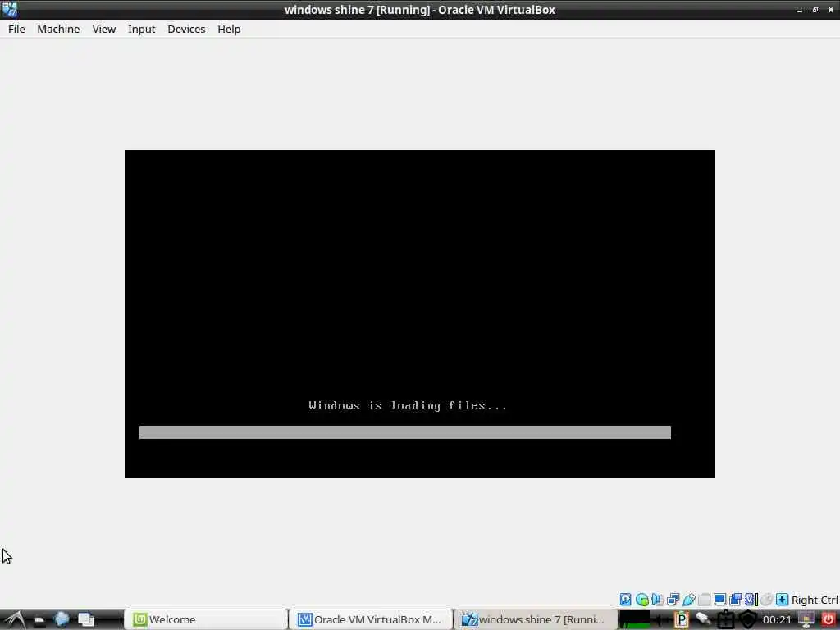Open the Devices menu
Screen dimensions: 840x630
pyautogui.click(x=186, y=29)
